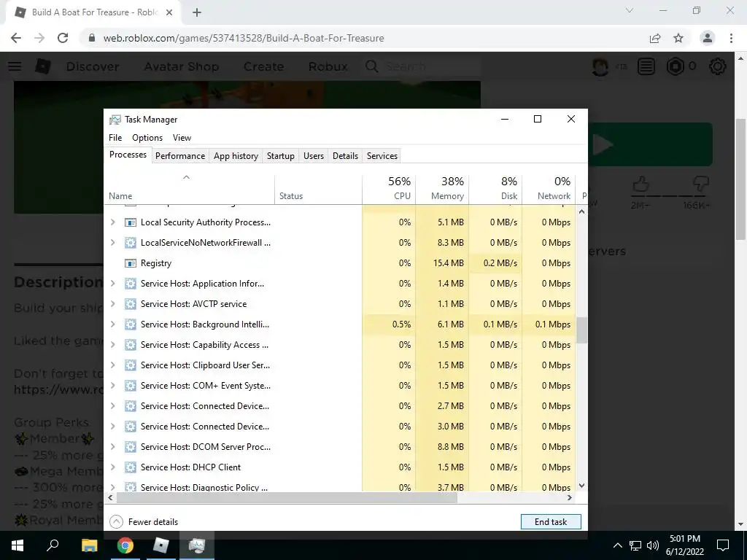Expand LocalServiceNoNetworkFirewall row
Image resolution: width=747 pixels, height=560 pixels.
click(113, 242)
